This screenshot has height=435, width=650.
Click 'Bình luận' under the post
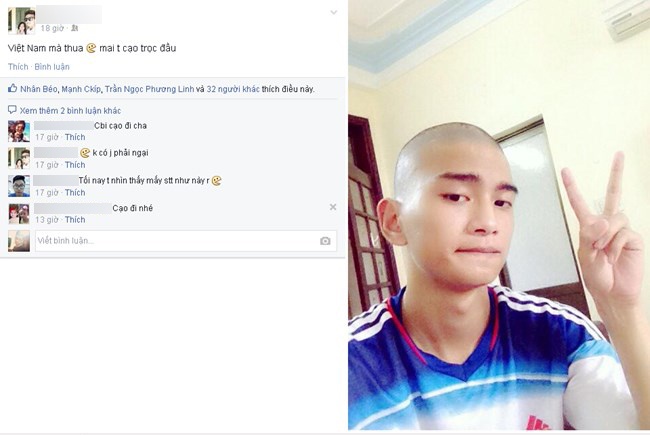pos(52,67)
